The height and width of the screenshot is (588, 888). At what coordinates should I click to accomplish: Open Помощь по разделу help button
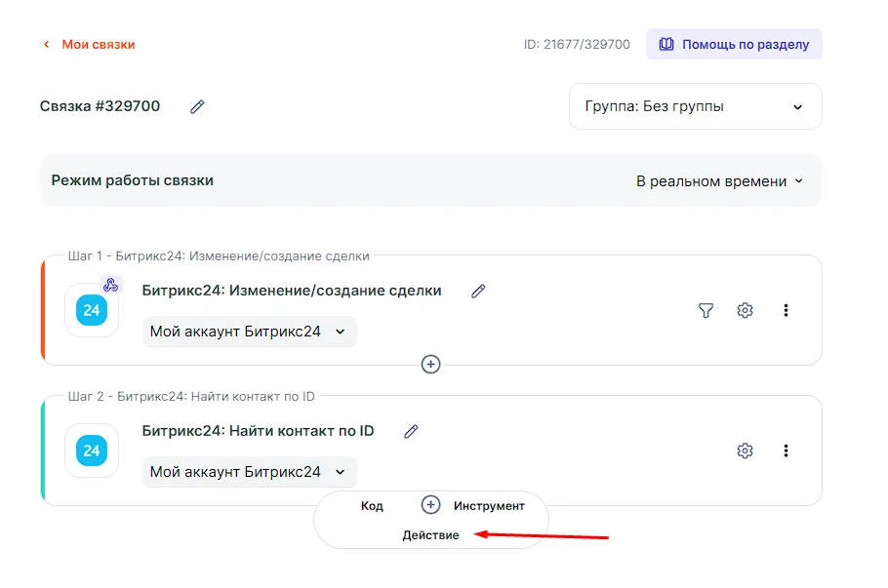[734, 44]
